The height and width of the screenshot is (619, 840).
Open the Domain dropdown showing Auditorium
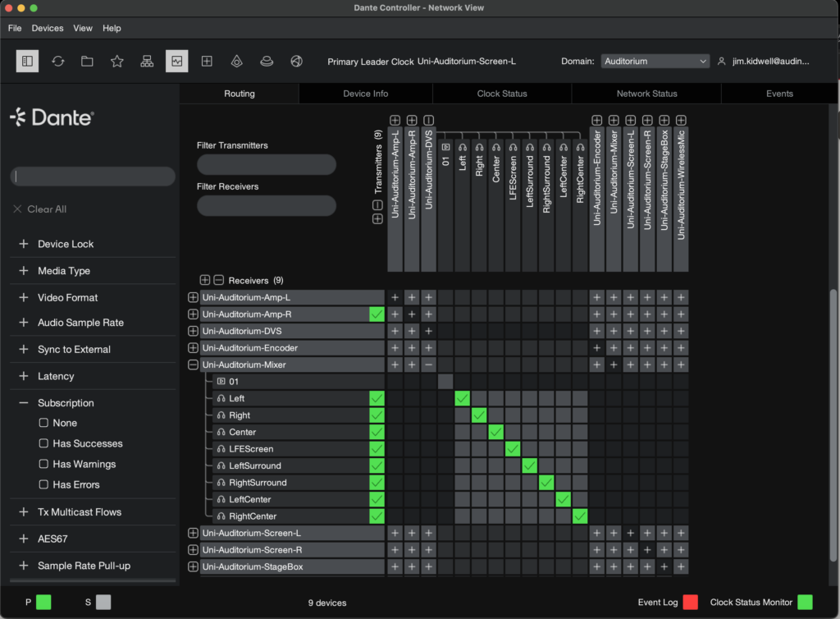pyautogui.click(x=655, y=62)
